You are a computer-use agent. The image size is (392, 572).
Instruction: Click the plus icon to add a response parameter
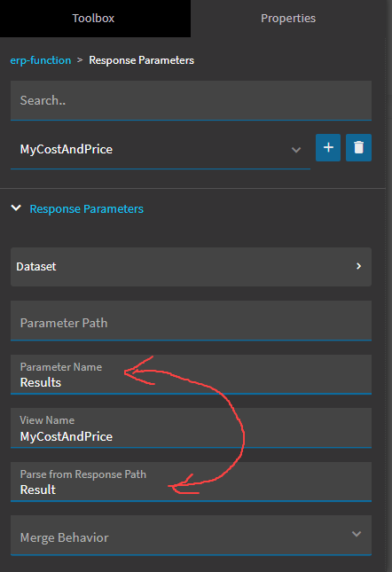tap(328, 147)
